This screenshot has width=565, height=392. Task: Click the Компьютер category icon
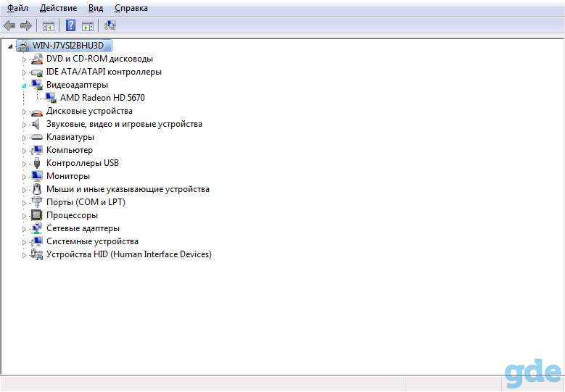click(37, 150)
